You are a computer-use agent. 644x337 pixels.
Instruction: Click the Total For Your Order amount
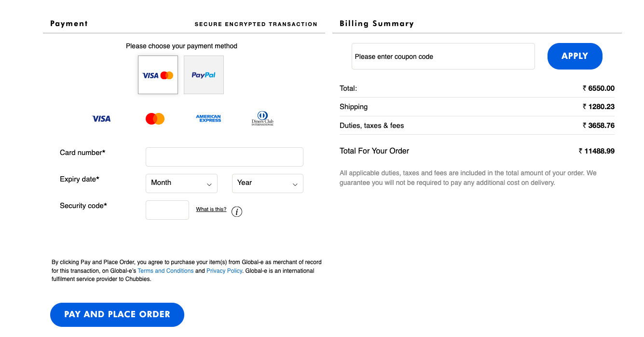pos(597,151)
